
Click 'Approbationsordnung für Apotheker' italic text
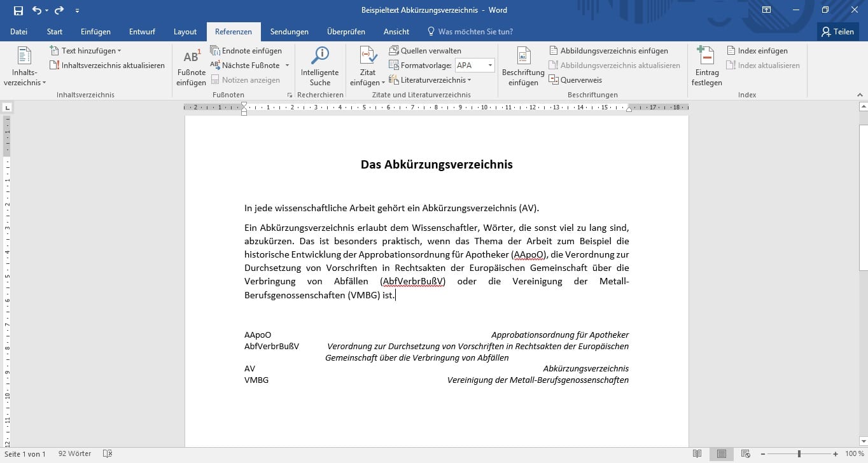560,335
